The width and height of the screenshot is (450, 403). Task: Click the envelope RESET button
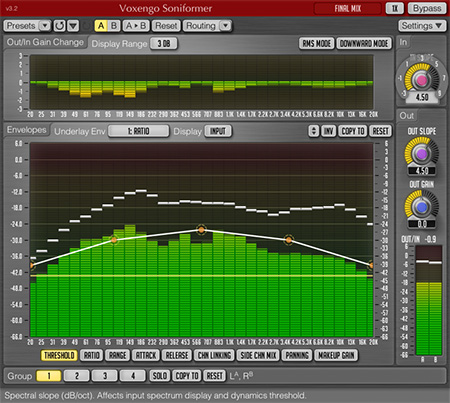tap(380, 131)
